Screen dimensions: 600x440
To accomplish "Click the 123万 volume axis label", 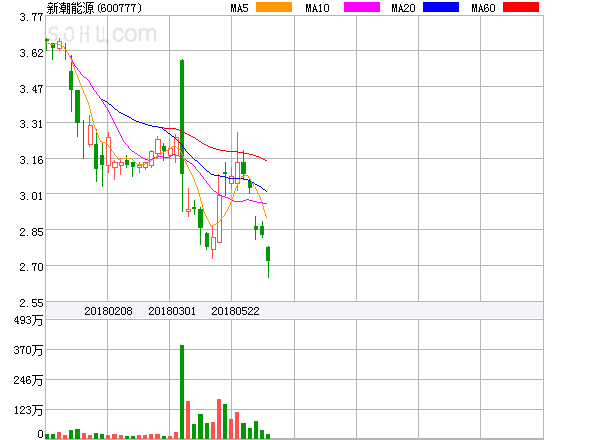I will [x=28, y=410].
